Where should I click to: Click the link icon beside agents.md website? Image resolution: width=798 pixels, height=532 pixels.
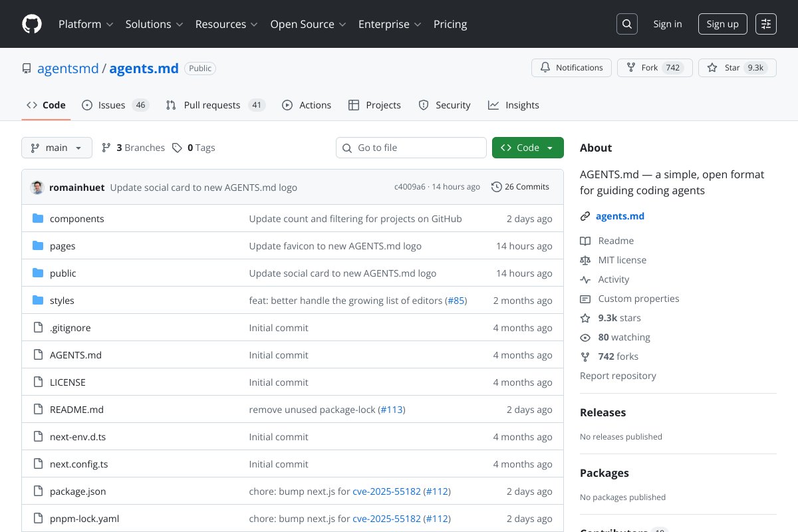tap(585, 216)
